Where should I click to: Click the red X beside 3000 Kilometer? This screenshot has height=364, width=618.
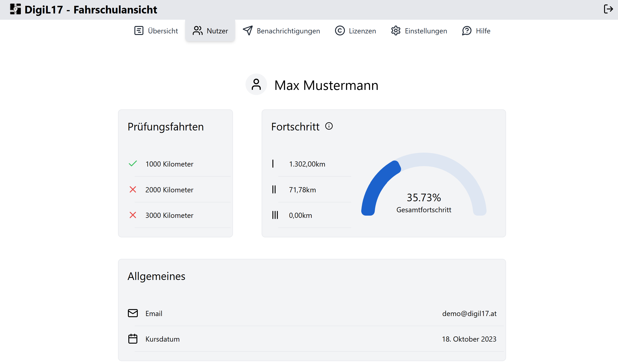(133, 215)
